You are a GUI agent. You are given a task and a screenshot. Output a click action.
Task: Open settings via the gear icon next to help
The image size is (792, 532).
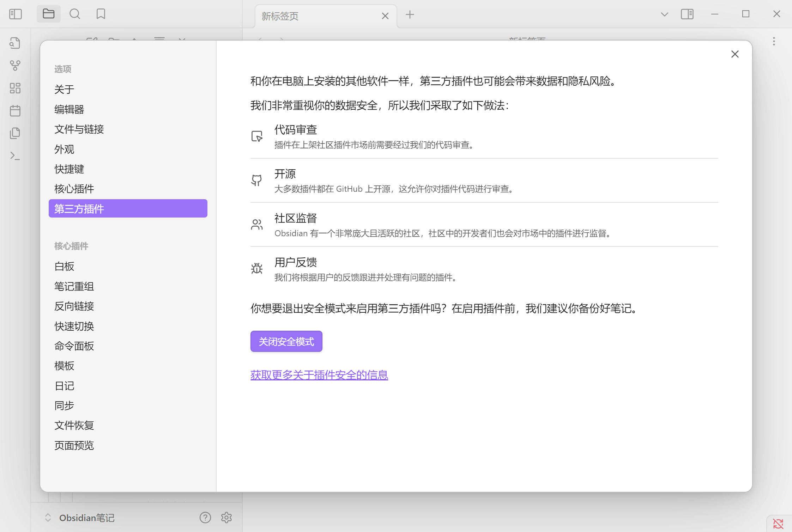tap(226, 518)
